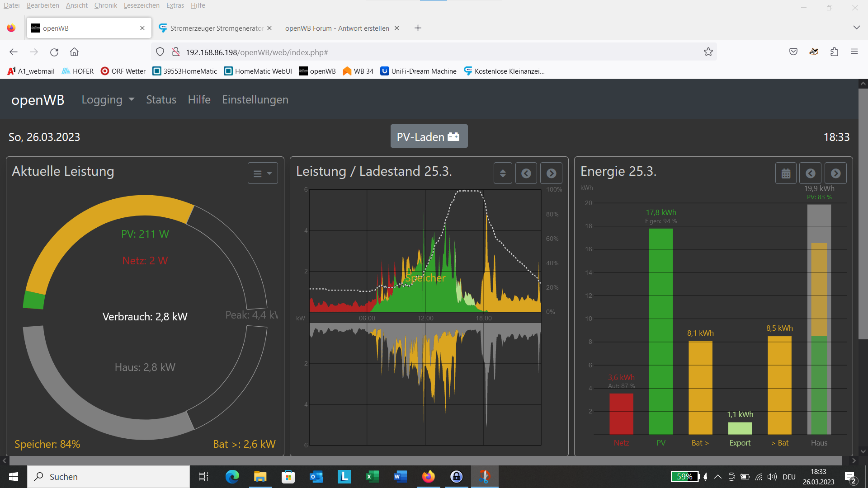The image size is (868, 488).
Task: Expand the Logging dropdown menu
Action: 108,99
